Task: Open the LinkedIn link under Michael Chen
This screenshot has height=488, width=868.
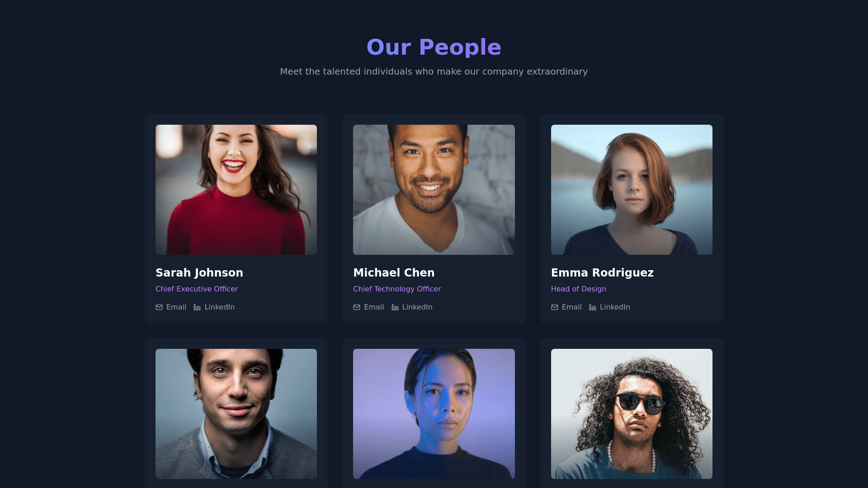Action: pyautogui.click(x=412, y=307)
